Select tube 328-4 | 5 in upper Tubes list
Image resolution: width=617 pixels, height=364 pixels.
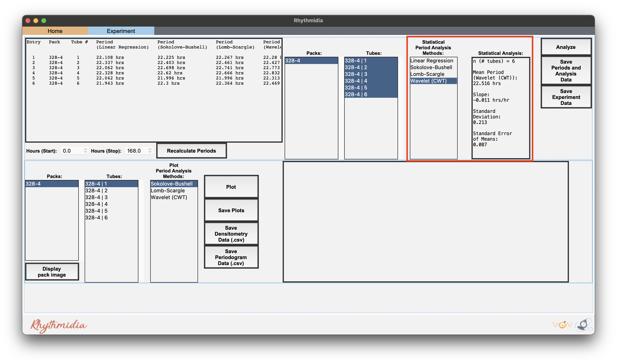click(x=371, y=88)
